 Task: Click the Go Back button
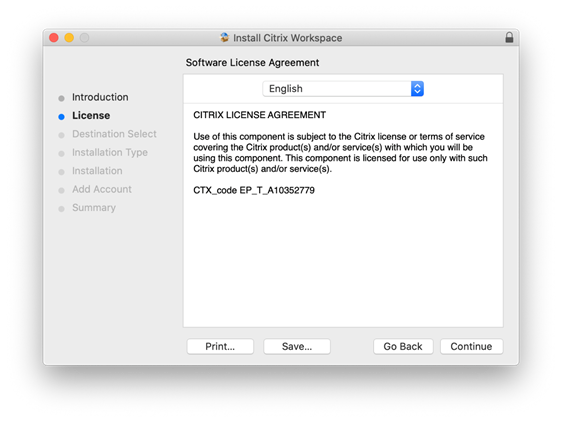click(x=403, y=346)
